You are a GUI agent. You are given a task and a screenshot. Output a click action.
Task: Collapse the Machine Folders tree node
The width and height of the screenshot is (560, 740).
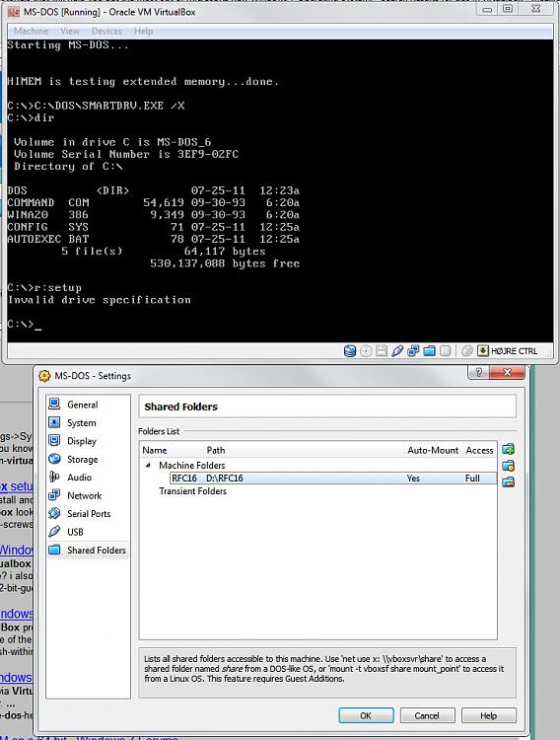click(148, 466)
